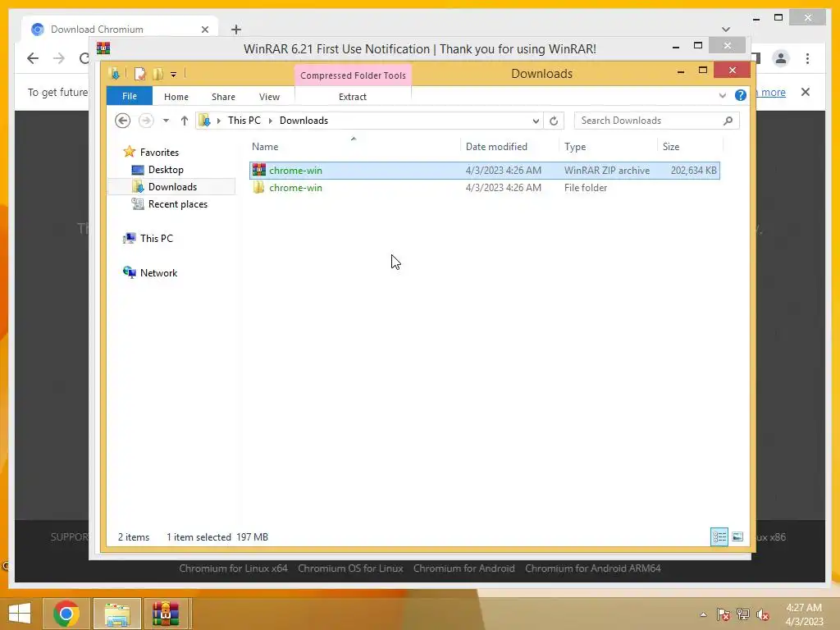Select Network in navigation pane
The height and width of the screenshot is (630, 840).
tap(158, 272)
